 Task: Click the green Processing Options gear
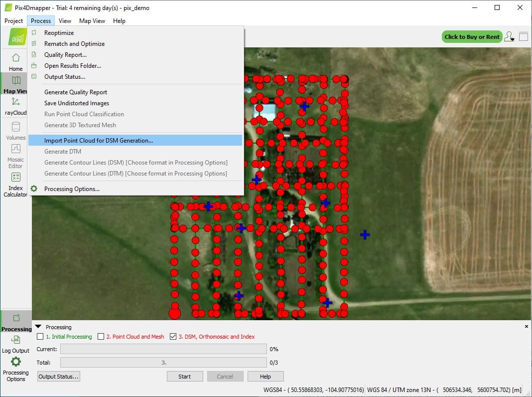pyautogui.click(x=34, y=189)
